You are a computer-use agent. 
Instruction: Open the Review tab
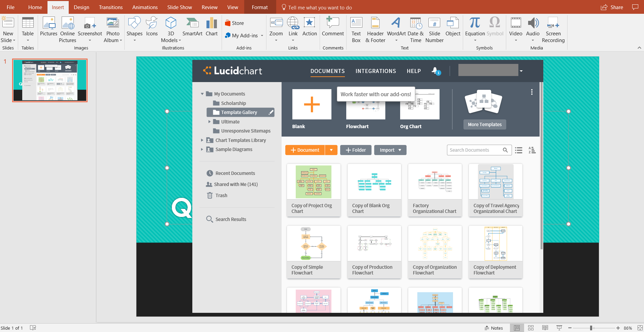(210, 7)
